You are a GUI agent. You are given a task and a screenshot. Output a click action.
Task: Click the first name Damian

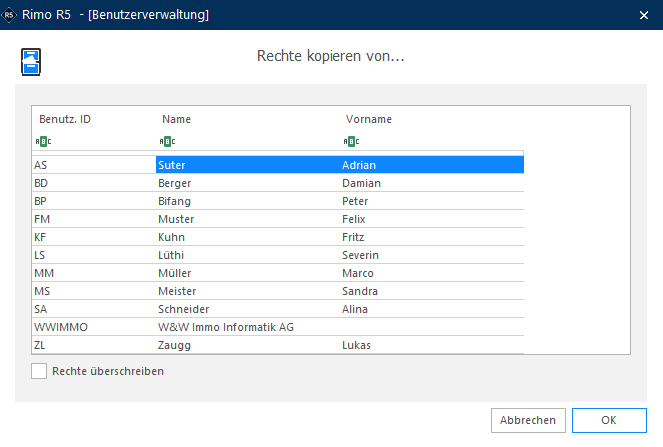coord(362,183)
